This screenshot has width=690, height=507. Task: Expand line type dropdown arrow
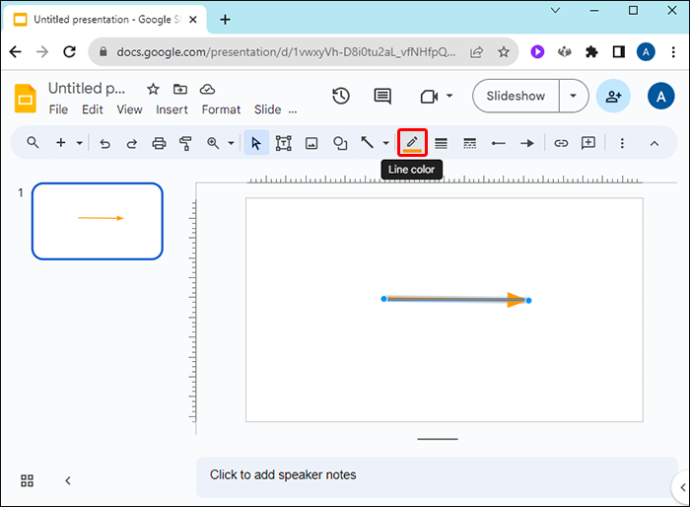click(386, 143)
